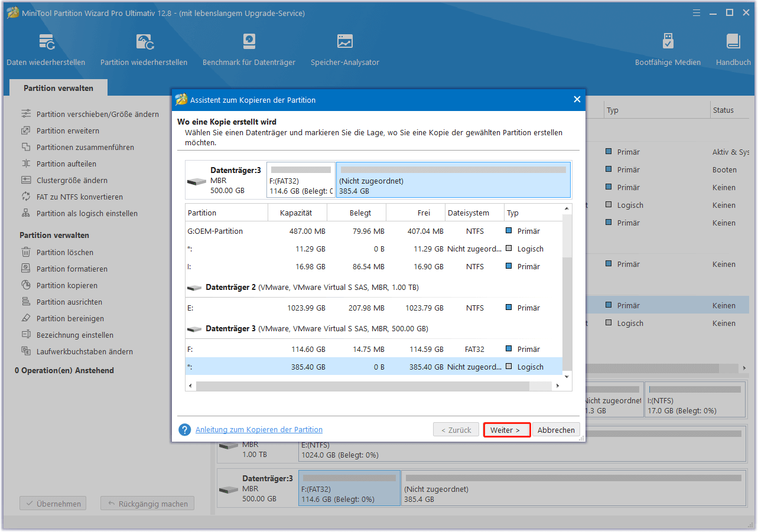Select F:(FAT32) block in main disk map
Viewport: 758px width, 532px height.
349,488
